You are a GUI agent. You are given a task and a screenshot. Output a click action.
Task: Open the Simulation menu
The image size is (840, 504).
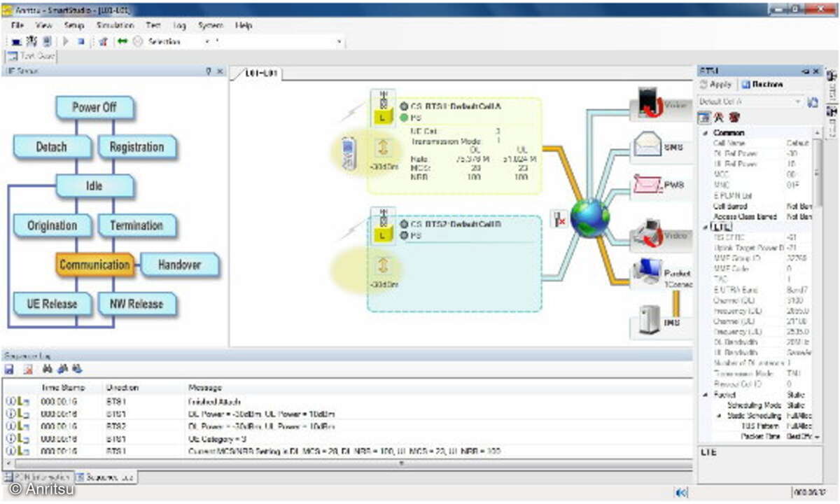(115, 25)
